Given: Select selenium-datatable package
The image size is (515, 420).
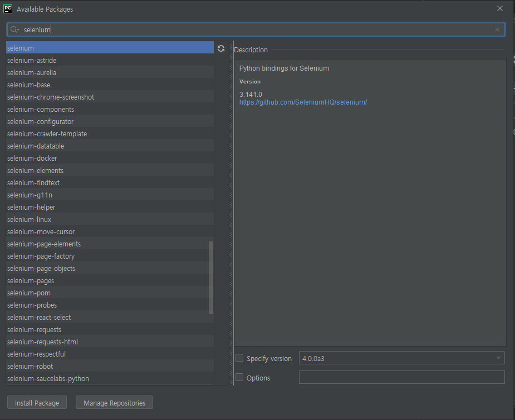Looking at the screenshot, I should pyautogui.click(x=110, y=146).
